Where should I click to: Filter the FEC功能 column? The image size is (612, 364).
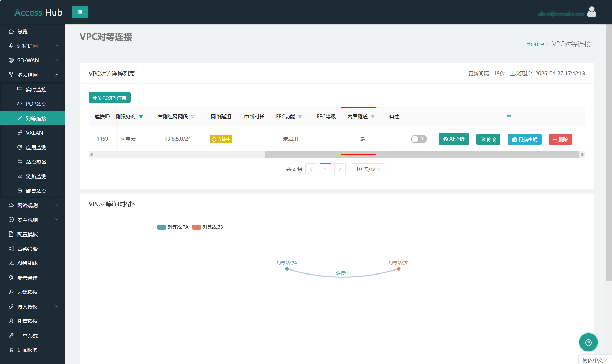[x=300, y=117]
